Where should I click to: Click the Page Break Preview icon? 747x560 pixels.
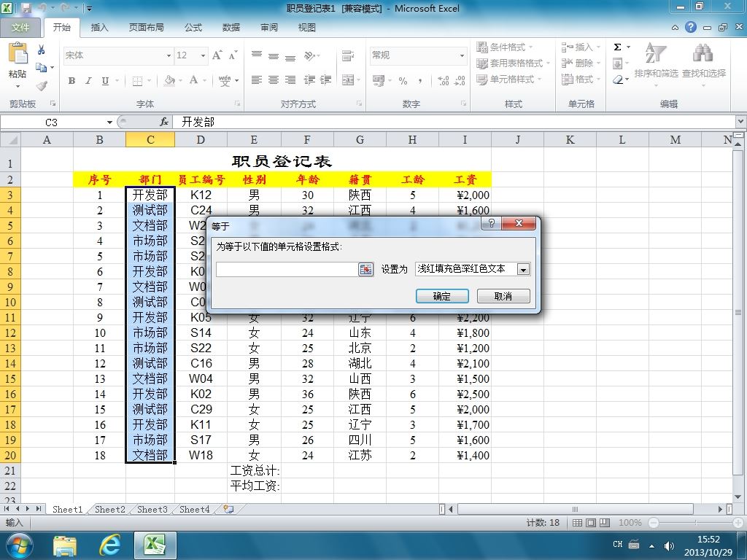[x=605, y=523]
